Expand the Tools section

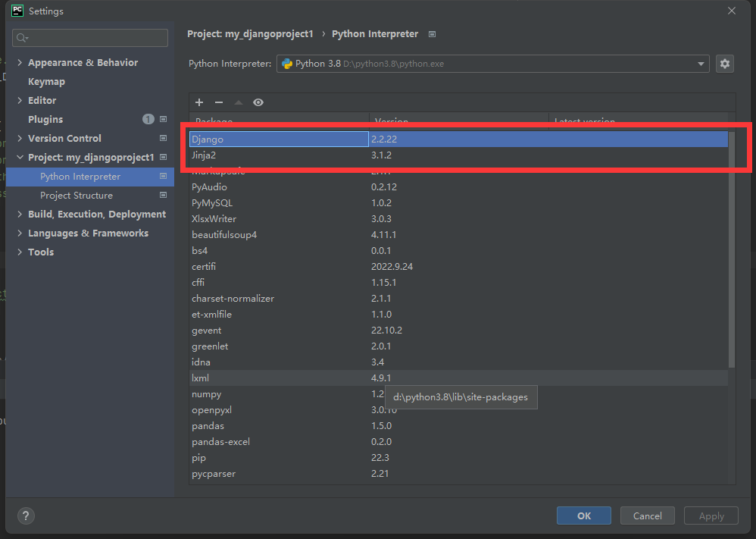pyautogui.click(x=20, y=252)
